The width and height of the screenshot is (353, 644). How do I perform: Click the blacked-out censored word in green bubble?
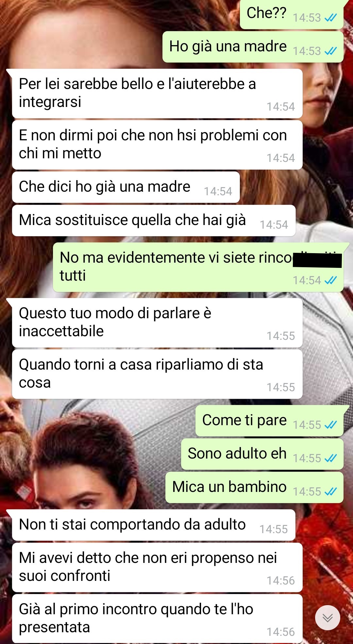[x=317, y=261]
